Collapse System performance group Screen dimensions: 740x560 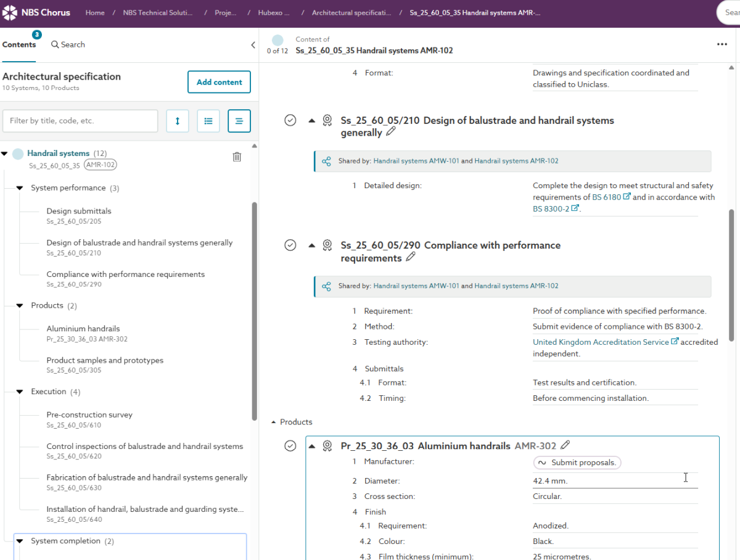click(x=20, y=188)
